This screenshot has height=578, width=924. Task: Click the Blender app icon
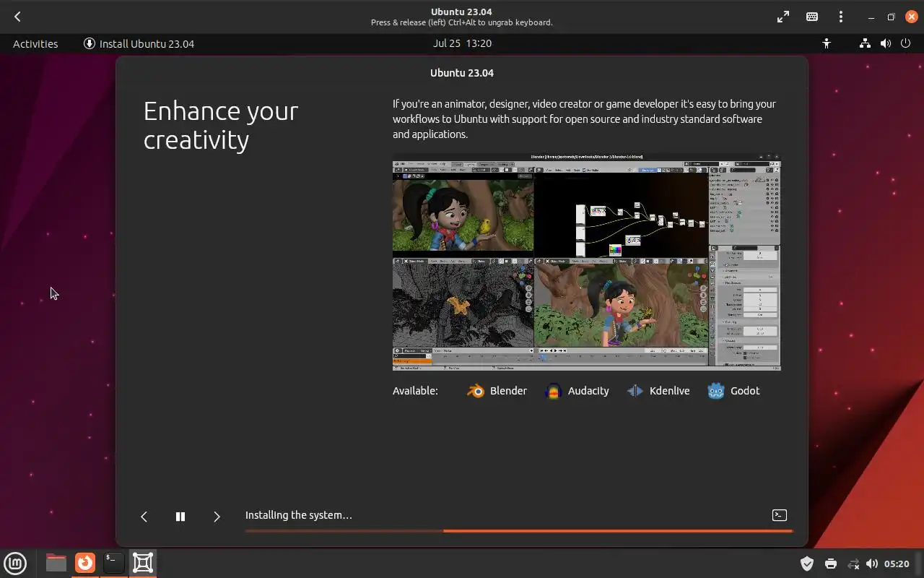point(476,391)
